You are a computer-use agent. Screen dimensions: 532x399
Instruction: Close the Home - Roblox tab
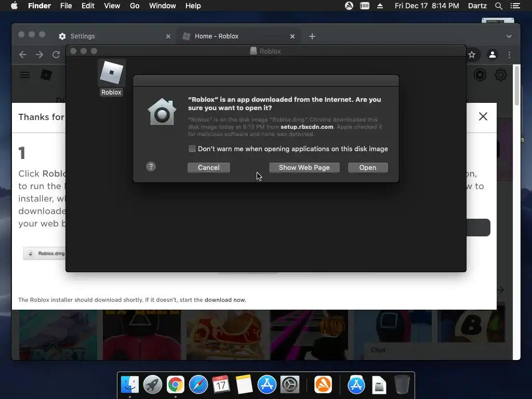click(x=292, y=36)
